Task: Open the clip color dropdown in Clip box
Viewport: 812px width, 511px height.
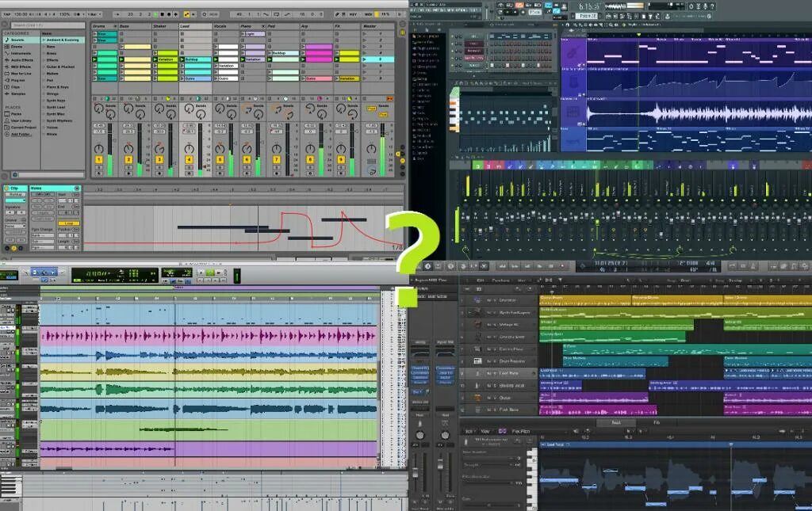Action: pyautogui.click(x=16, y=200)
